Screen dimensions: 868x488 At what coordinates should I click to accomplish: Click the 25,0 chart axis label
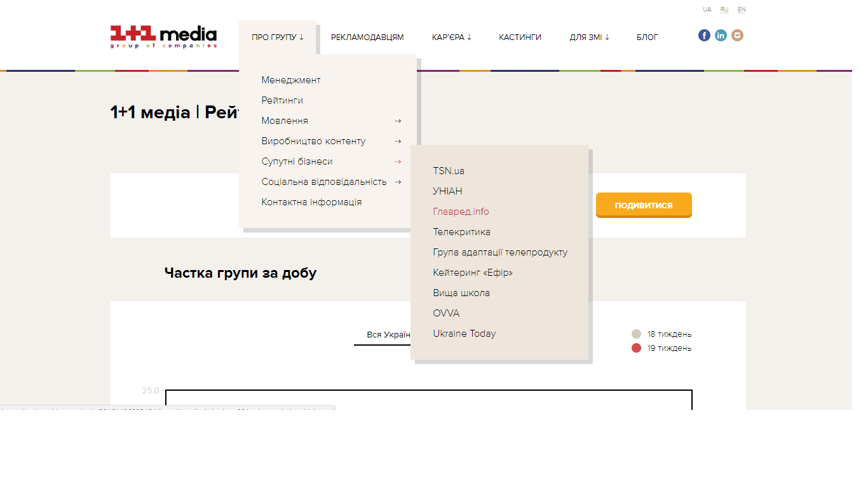[151, 390]
